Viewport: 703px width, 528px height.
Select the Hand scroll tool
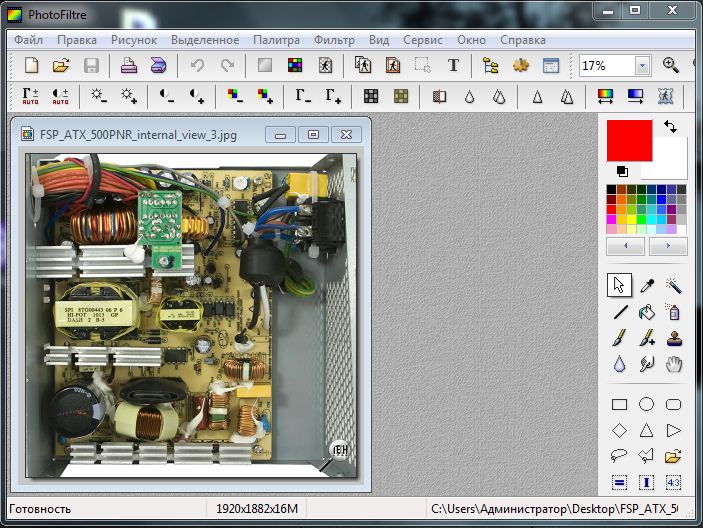click(x=673, y=364)
